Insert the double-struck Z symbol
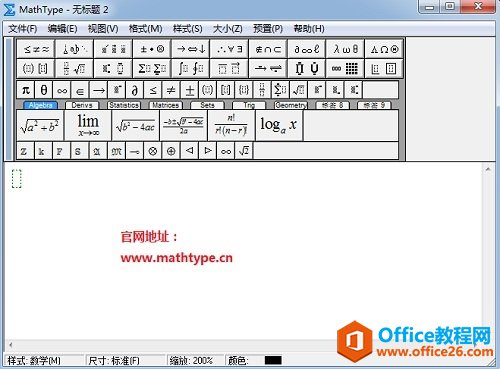 tap(25, 151)
